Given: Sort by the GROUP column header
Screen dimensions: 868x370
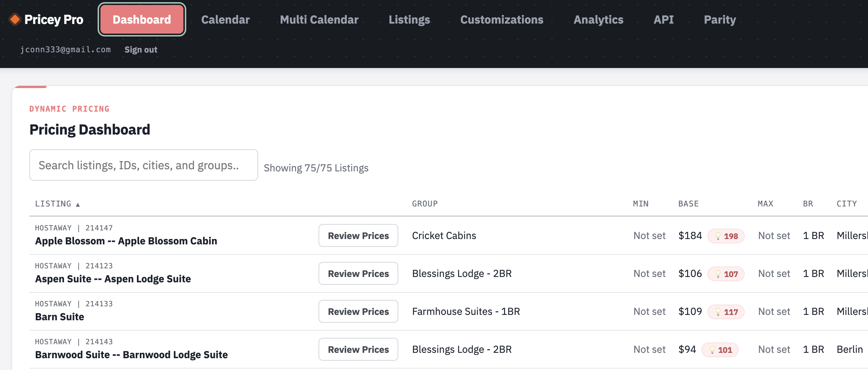Looking at the screenshot, I should (x=425, y=204).
